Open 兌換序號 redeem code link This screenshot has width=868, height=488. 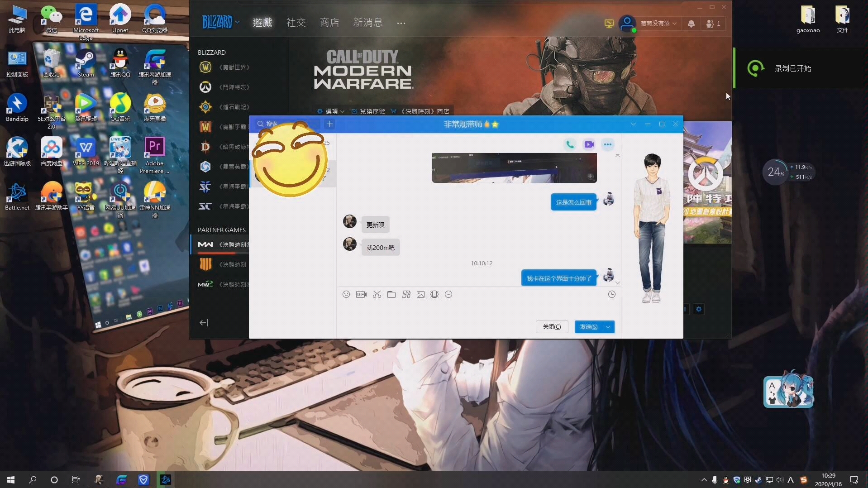[368, 111]
